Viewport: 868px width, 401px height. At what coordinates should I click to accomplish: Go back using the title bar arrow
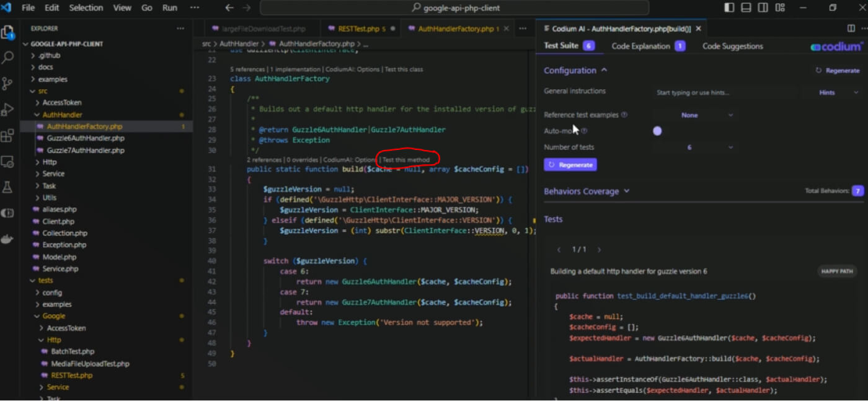(229, 8)
